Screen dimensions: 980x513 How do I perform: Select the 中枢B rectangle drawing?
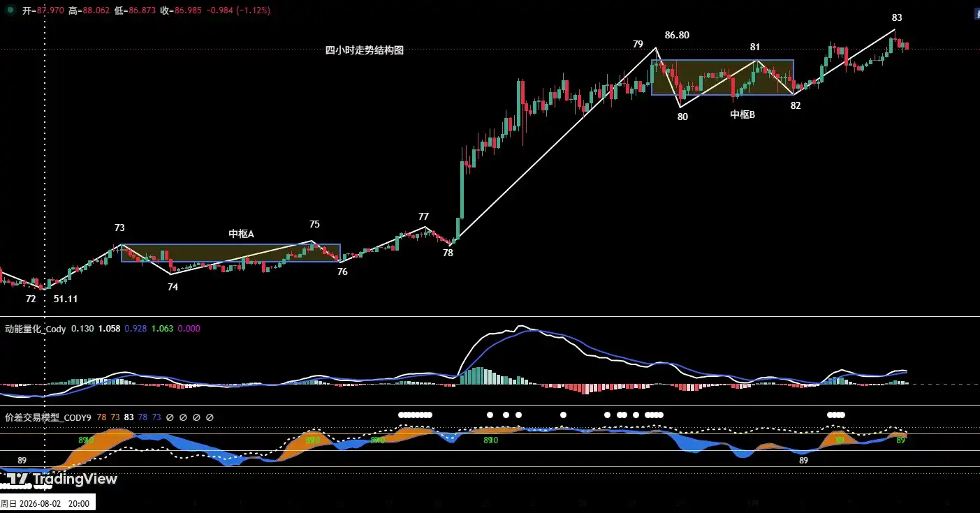coord(722,77)
